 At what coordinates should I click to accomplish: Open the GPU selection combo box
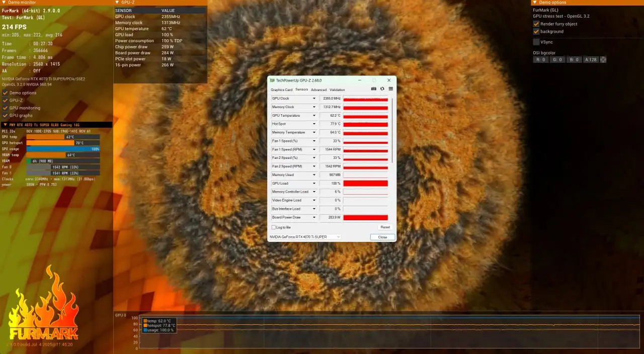click(x=305, y=237)
